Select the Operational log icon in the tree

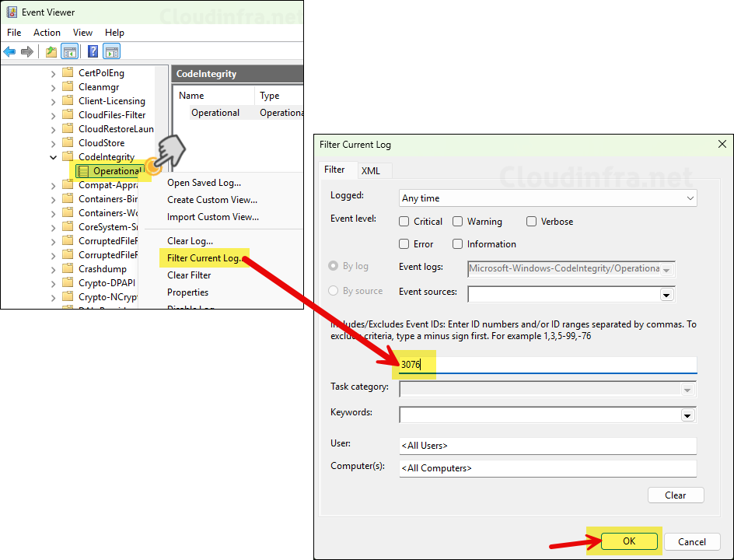(83, 171)
